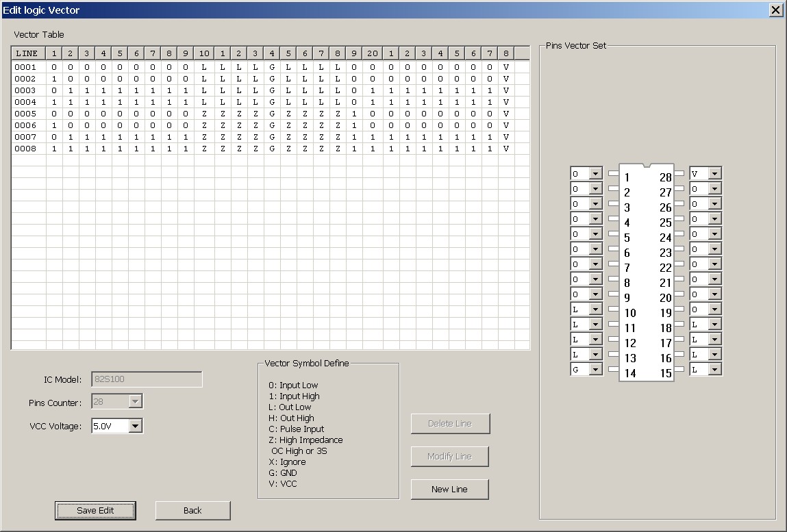Select line 0008 in the Vector Table
The height and width of the screenshot is (532, 787).
point(25,149)
